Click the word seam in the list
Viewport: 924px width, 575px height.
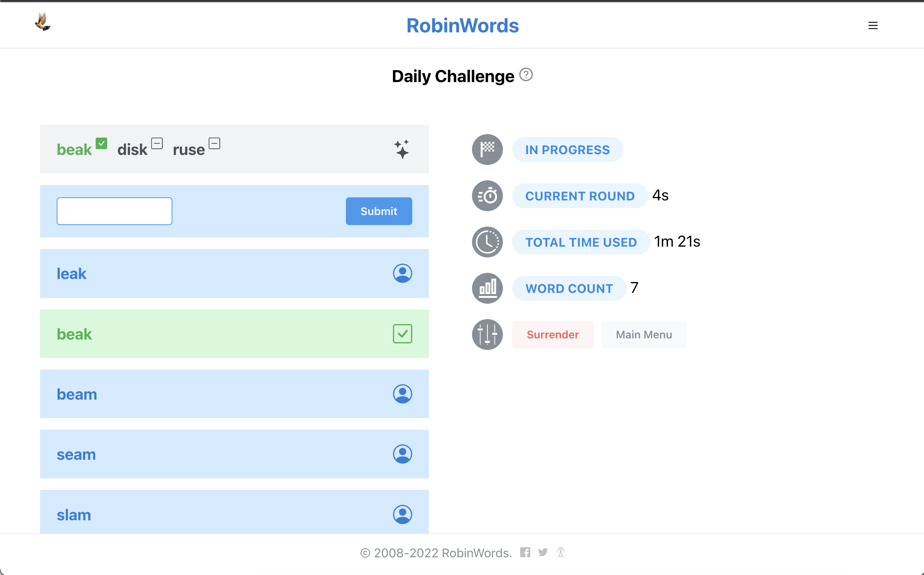click(x=76, y=455)
